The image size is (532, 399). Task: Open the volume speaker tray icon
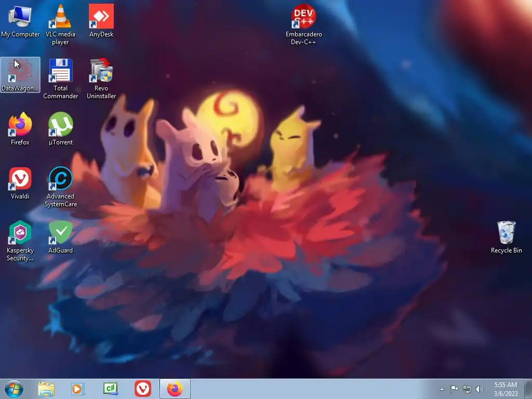coord(480,389)
